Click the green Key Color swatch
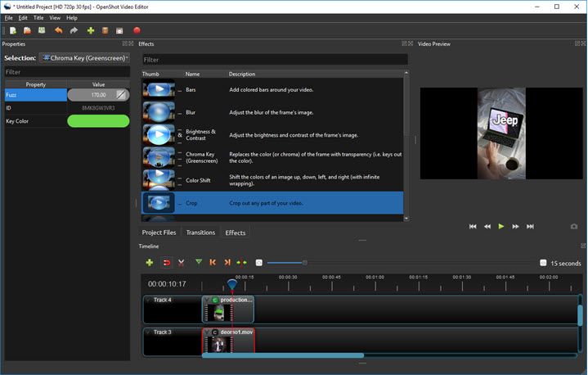This screenshot has height=375, width=588. tap(98, 121)
